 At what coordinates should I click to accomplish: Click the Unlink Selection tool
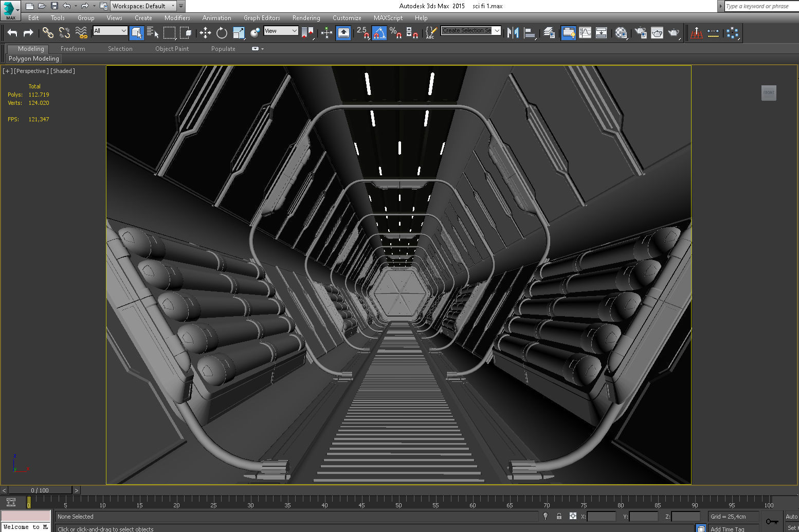64,33
